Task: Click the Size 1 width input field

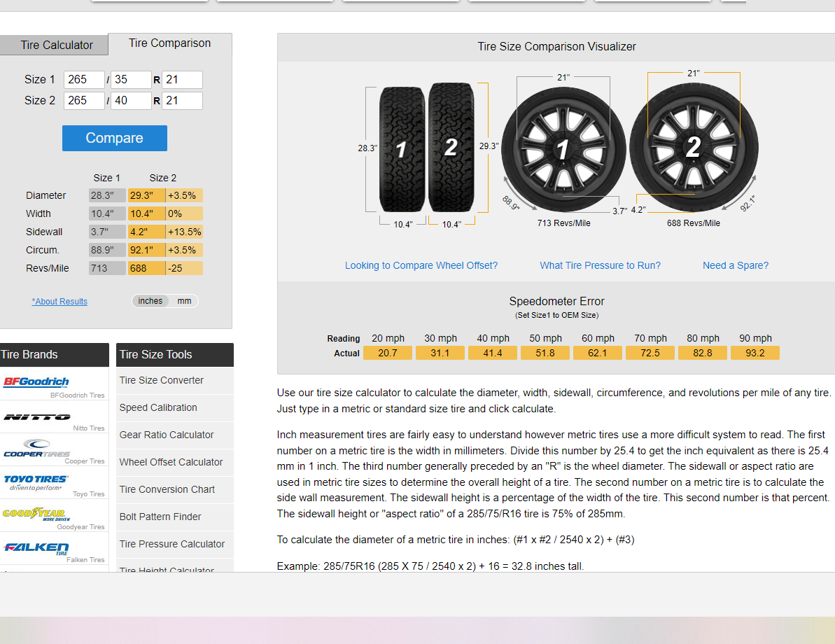Action: pos(84,79)
